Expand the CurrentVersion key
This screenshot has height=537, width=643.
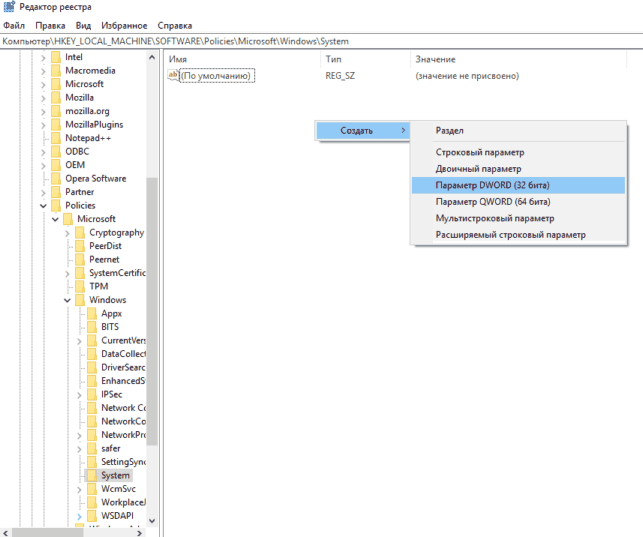click(x=79, y=341)
